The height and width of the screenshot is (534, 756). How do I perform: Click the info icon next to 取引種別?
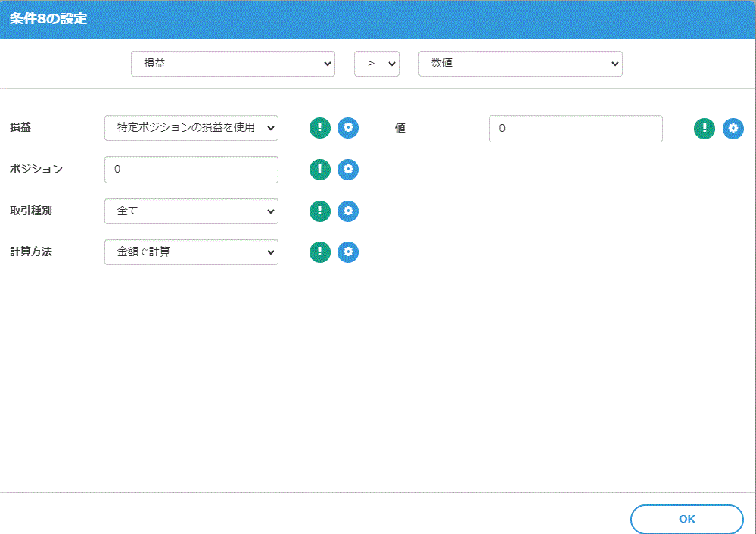tap(319, 211)
